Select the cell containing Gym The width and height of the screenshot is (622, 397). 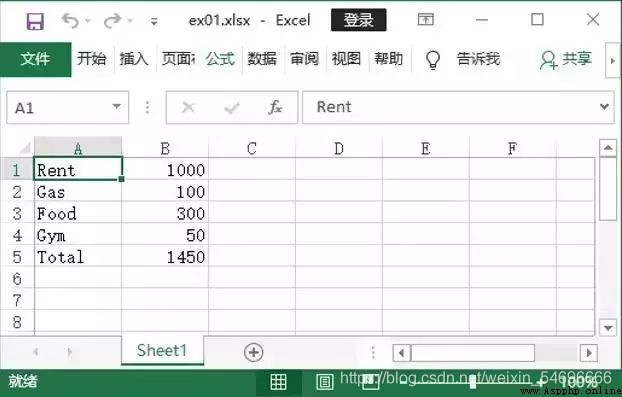pos(78,235)
